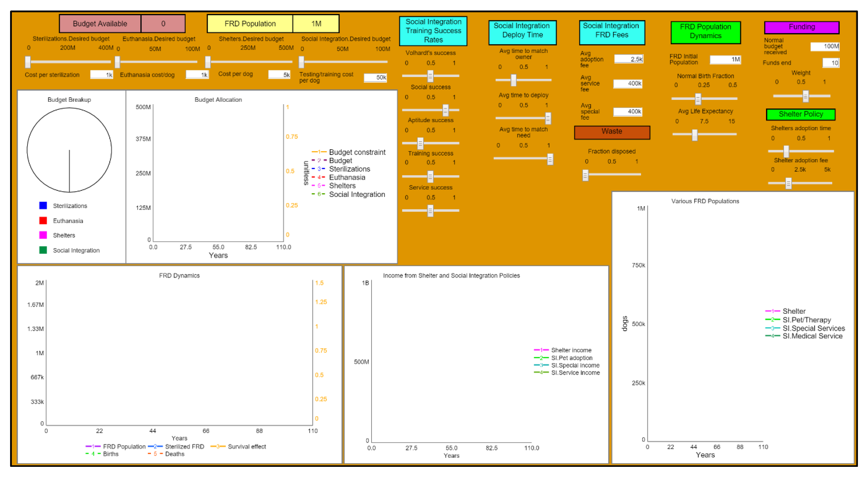Screen dimensions: 868x478
Task: Click the Funds end input field
Action: point(830,63)
